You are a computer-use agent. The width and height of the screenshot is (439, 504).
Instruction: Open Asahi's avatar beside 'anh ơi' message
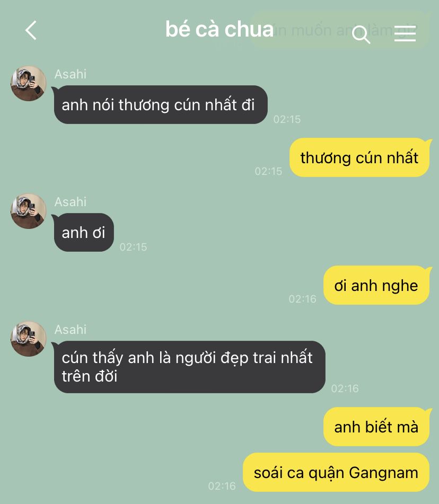click(29, 211)
